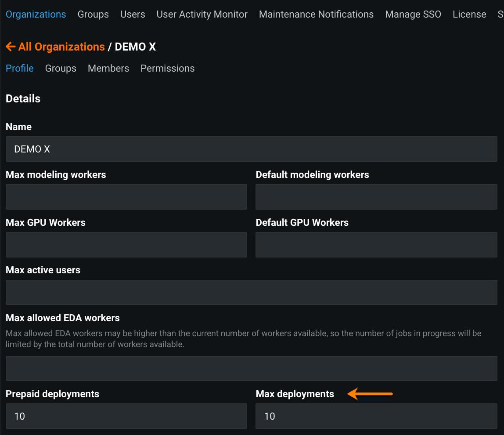
Task: View the Members sub-tab
Action: (x=108, y=69)
